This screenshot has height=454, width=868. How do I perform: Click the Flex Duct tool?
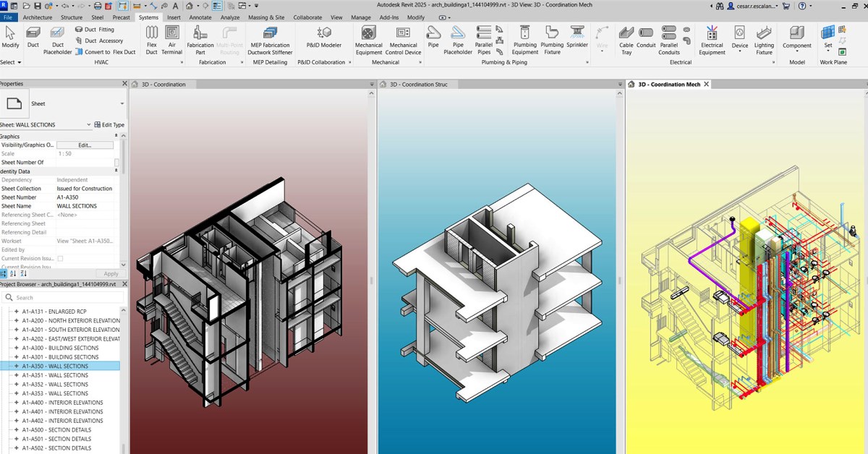[152, 38]
